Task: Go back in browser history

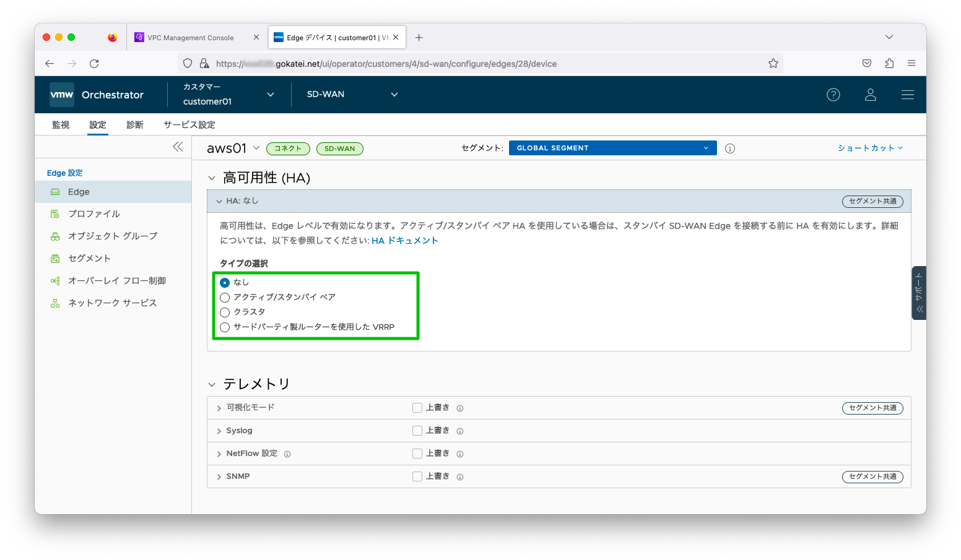Action: 50,63
